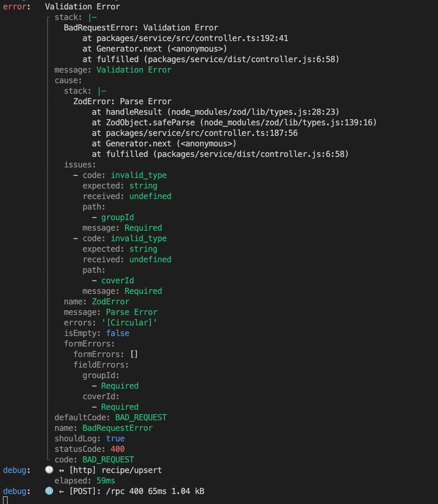Select the "statusCode: 400" line
The height and width of the screenshot is (504, 438).
pos(89,449)
